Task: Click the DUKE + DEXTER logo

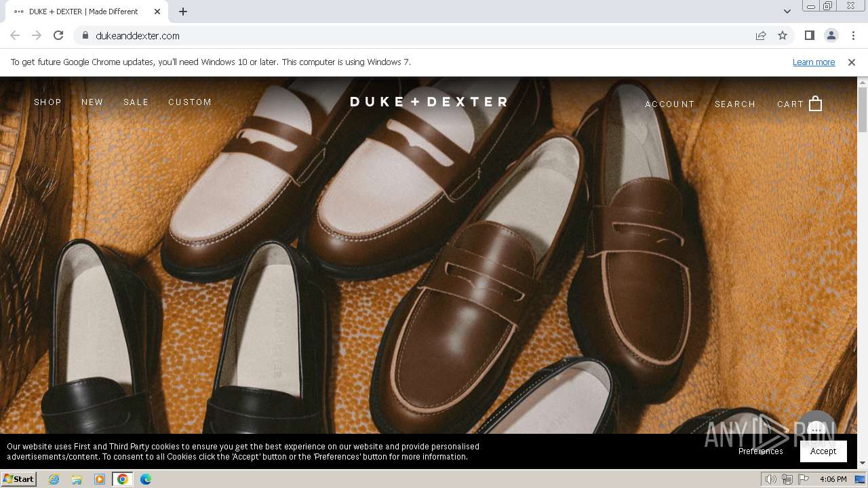Action: click(x=429, y=102)
